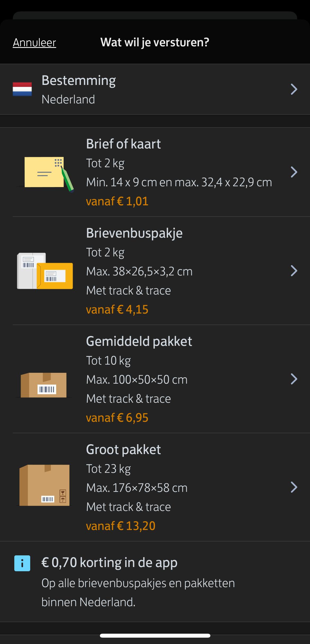
Task: Tap the large cardboard box icon
Action: (x=45, y=485)
